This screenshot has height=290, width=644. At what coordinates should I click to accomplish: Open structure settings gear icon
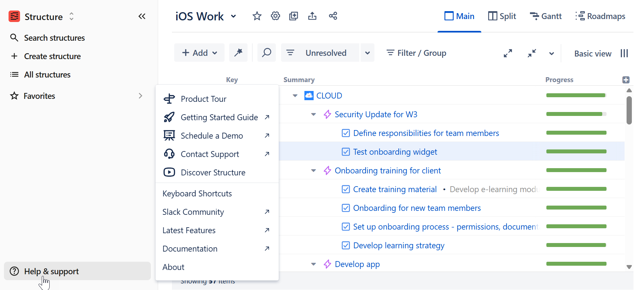point(275,16)
